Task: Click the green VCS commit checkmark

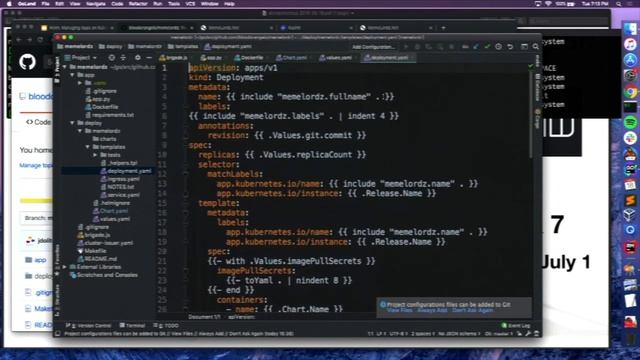Action: (487, 47)
